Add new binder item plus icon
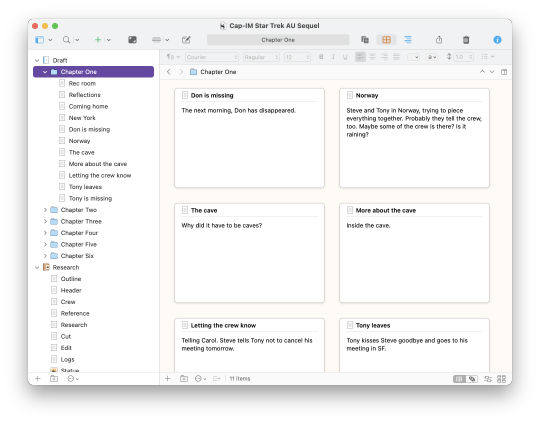Image resolution: width=540 pixels, height=422 pixels. [38, 379]
